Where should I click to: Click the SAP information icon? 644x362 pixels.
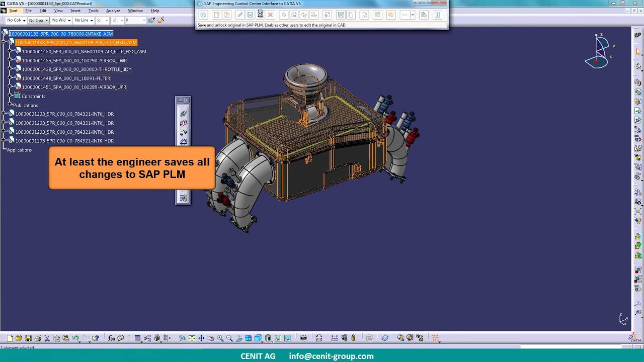437,15
